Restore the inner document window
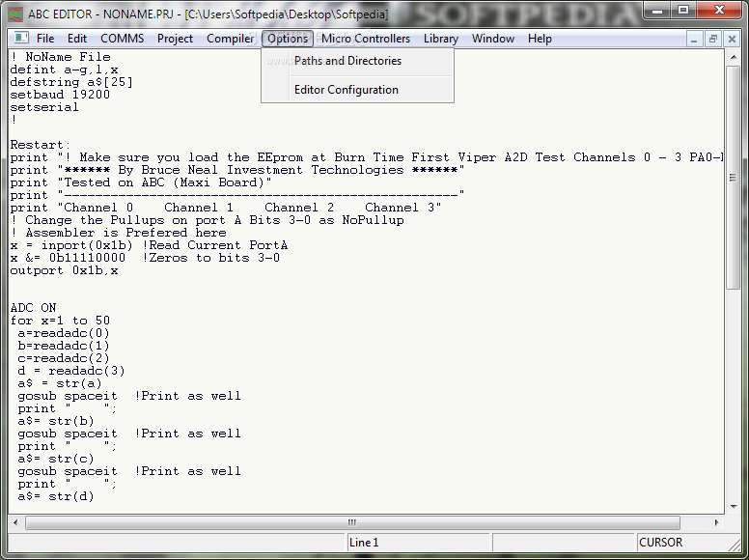The height and width of the screenshot is (560, 749). pos(712,39)
